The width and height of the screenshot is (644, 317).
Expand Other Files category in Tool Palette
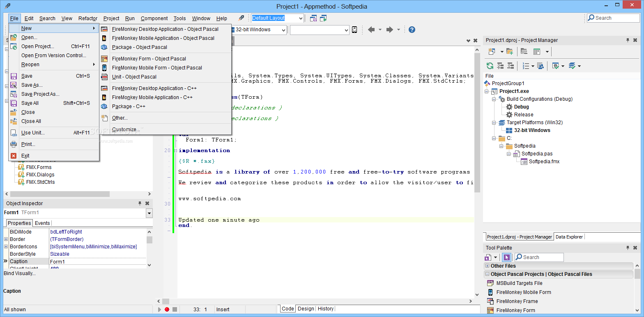[x=487, y=266]
